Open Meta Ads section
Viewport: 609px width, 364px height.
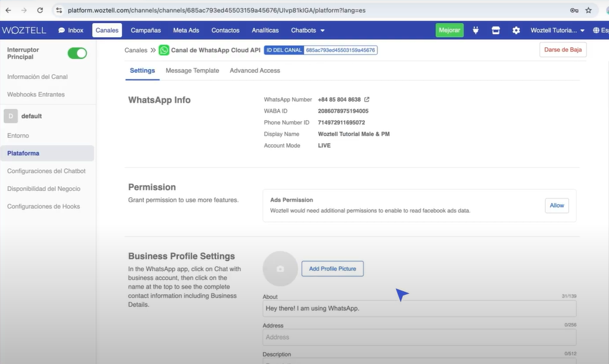186,30
